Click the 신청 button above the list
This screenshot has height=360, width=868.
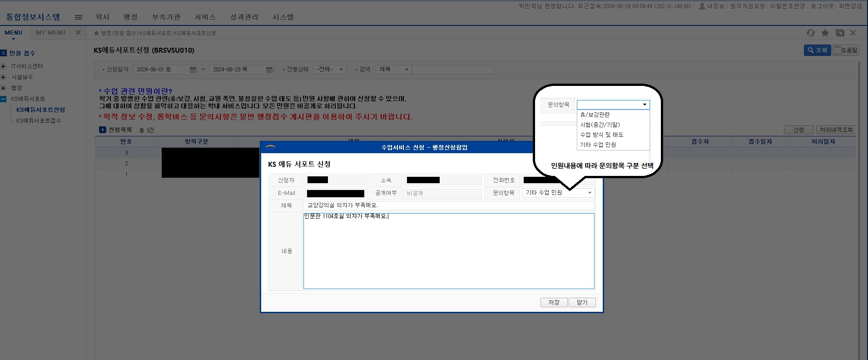pyautogui.click(x=799, y=130)
